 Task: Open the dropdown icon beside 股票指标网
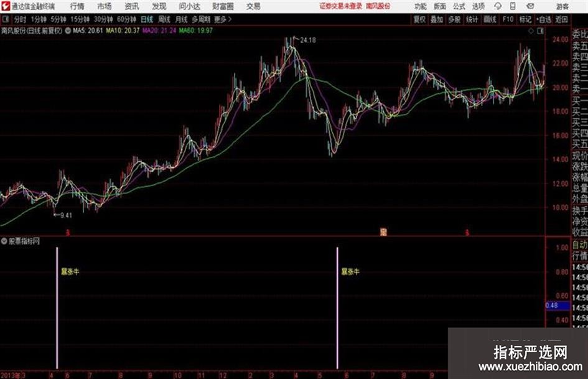(4, 241)
